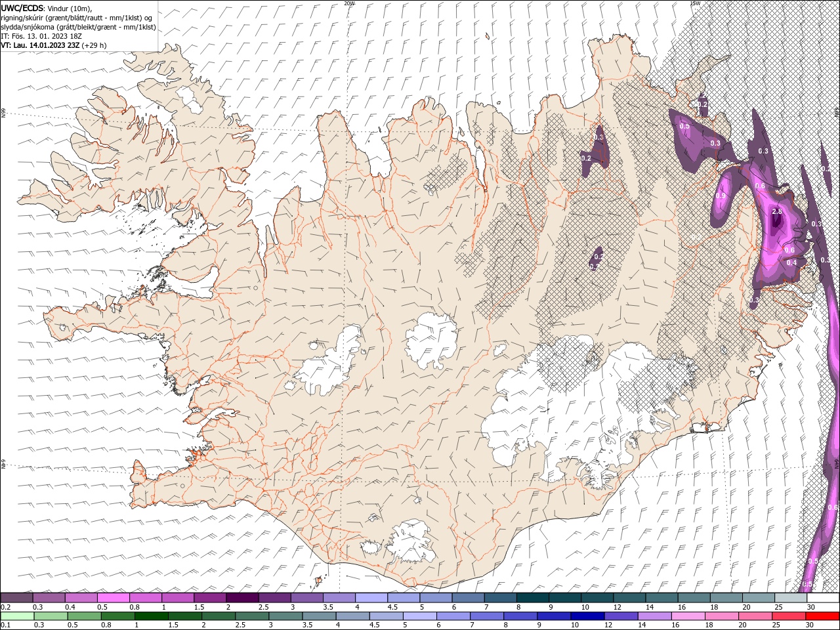Click the 2.8 precipitation maximum label on the map

[x=777, y=212]
